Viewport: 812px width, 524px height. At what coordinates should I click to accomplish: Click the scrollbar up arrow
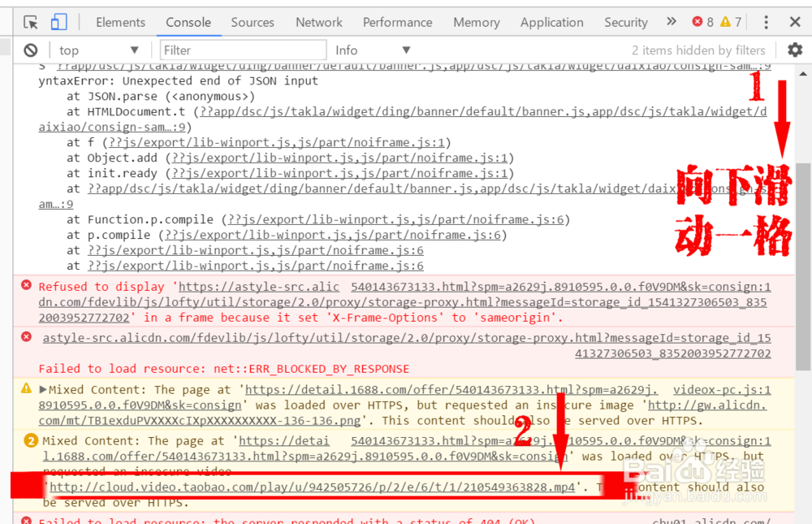[803, 74]
